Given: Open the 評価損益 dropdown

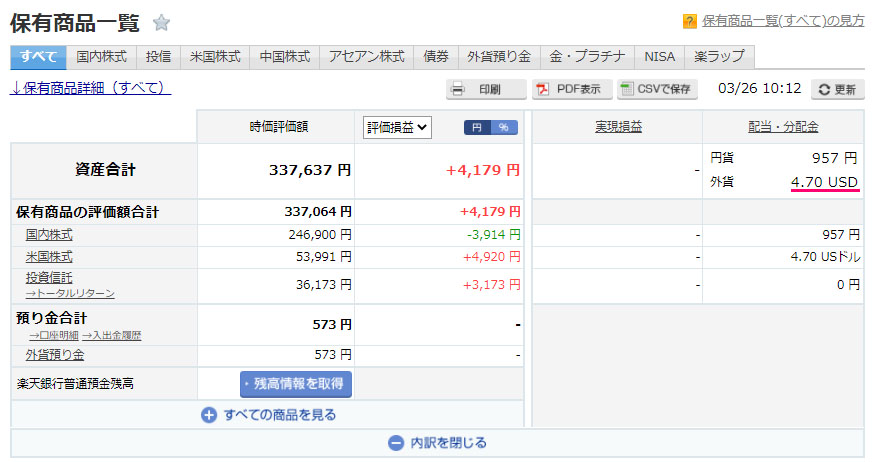Looking at the screenshot, I should tap(396, 127).
